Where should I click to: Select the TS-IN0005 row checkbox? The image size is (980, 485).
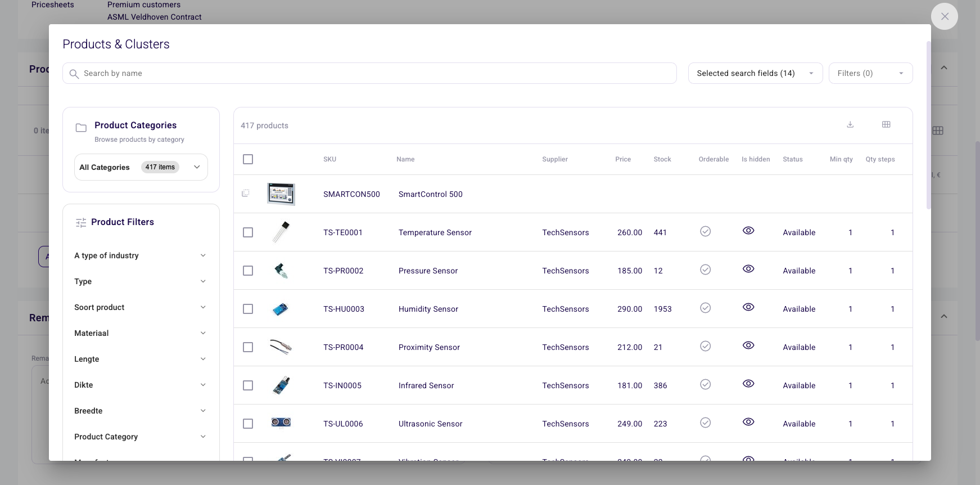pos(248,385)
